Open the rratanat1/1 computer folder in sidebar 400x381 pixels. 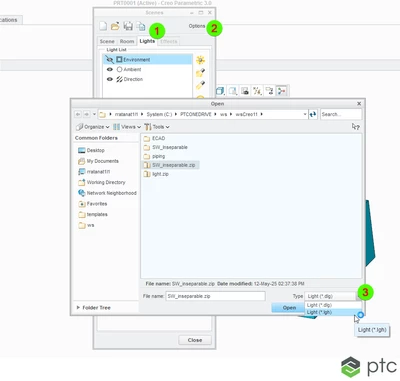coord(94,172)
